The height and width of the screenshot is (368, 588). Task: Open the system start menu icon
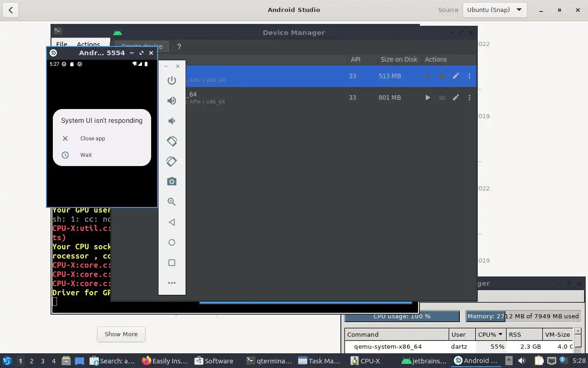[x=7, y=361]
